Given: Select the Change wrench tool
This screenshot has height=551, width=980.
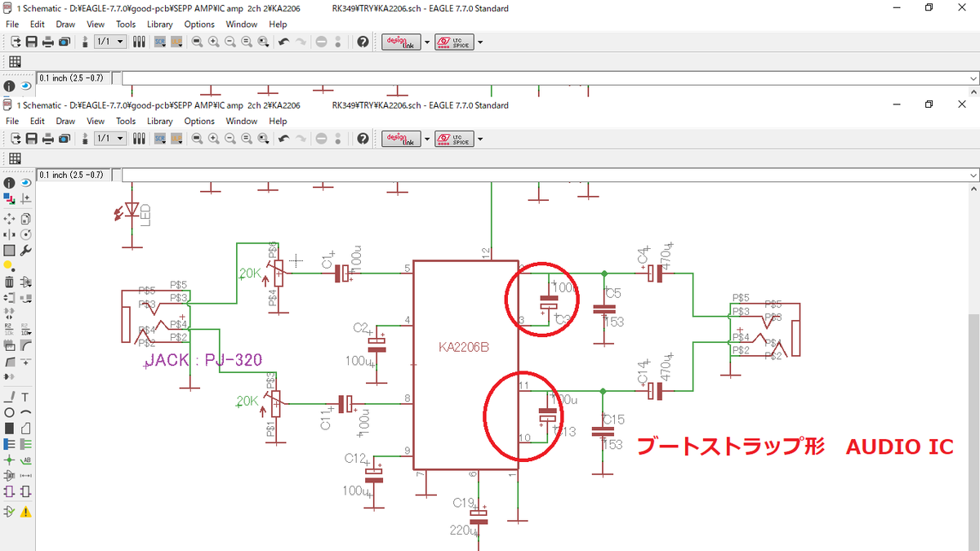Looking at the screenshot, I should pyautogui.click(x=25, y=251).
